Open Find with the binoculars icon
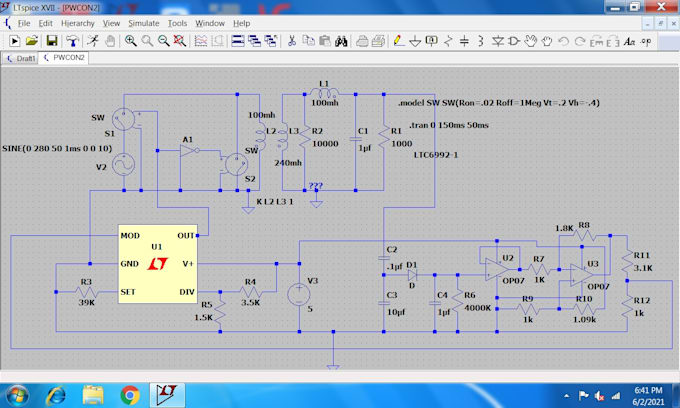Viewport: 680px width, 408px height. [x=341, y=41]
